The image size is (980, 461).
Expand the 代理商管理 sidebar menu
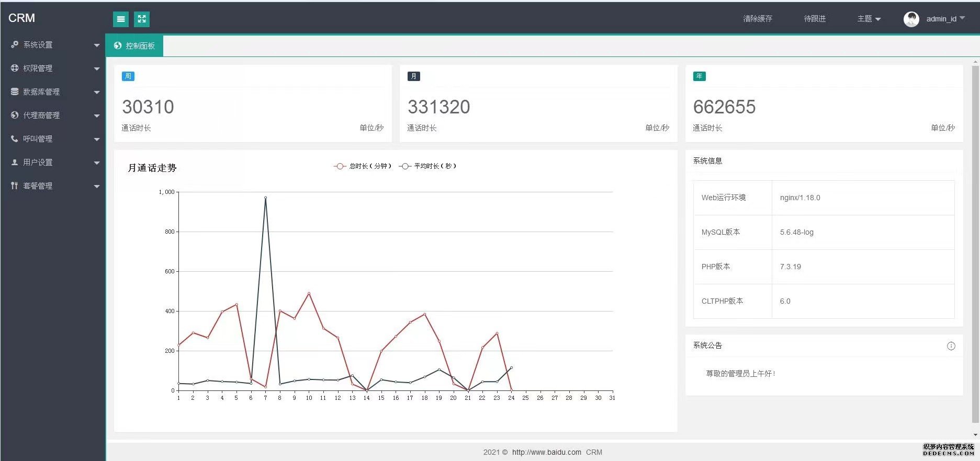[x=52, y=116]
